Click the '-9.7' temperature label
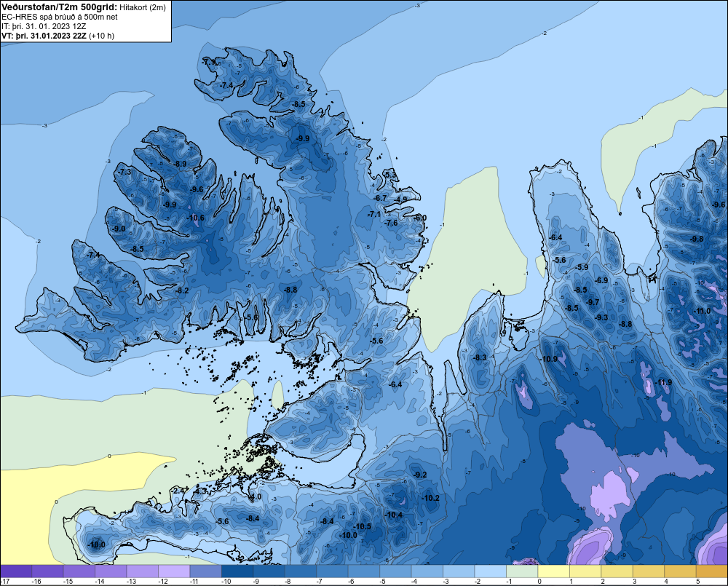The width and height of the screenshot is (728, 586). (593, 302)
